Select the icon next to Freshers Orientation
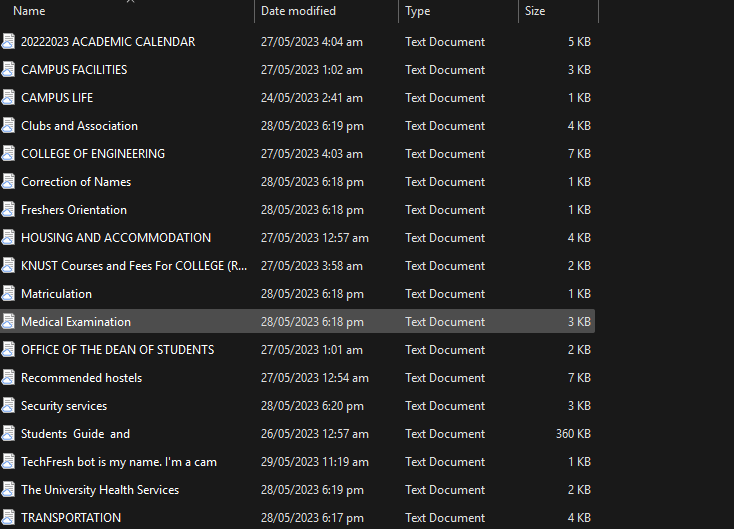The image size is (734, 529). (9, 210)
